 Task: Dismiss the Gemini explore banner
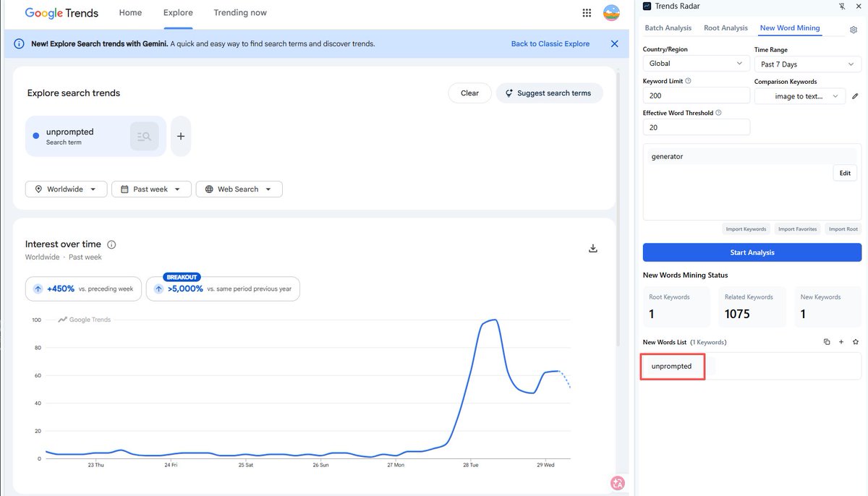point(614,43)
